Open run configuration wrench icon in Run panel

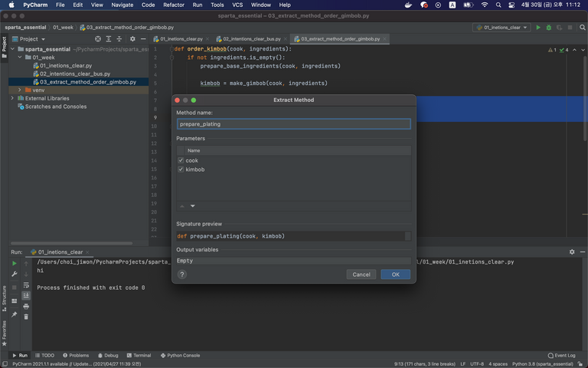(15, 274)
